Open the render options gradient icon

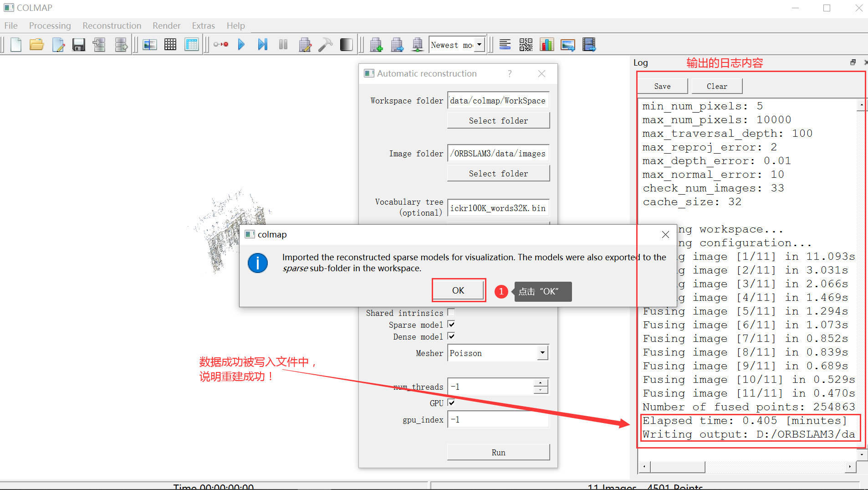click(346, 44)
